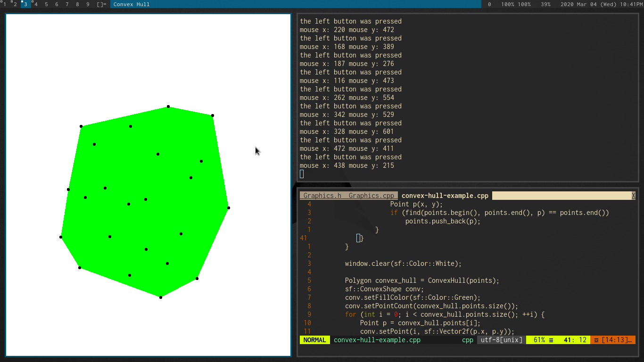The height and width of the screenshot is (362, 644).
Task: Click the file name in Vim status line
Action: click(x=377, y=340)
